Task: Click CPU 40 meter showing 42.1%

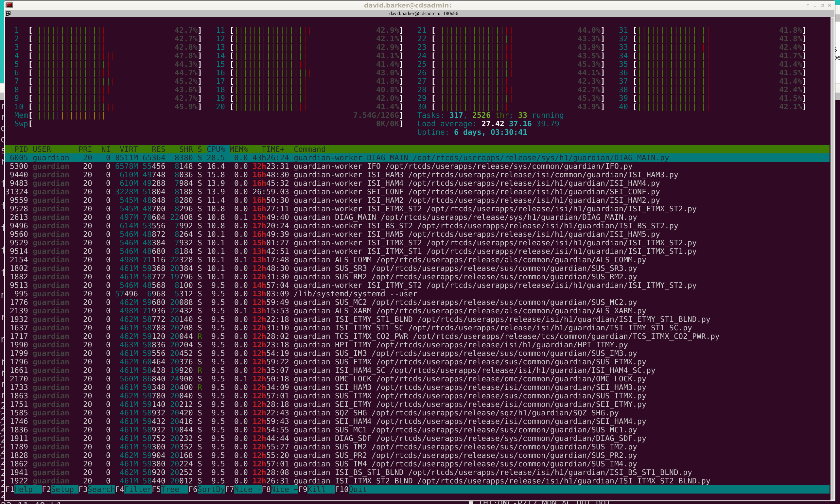Action: coord(712,107)
